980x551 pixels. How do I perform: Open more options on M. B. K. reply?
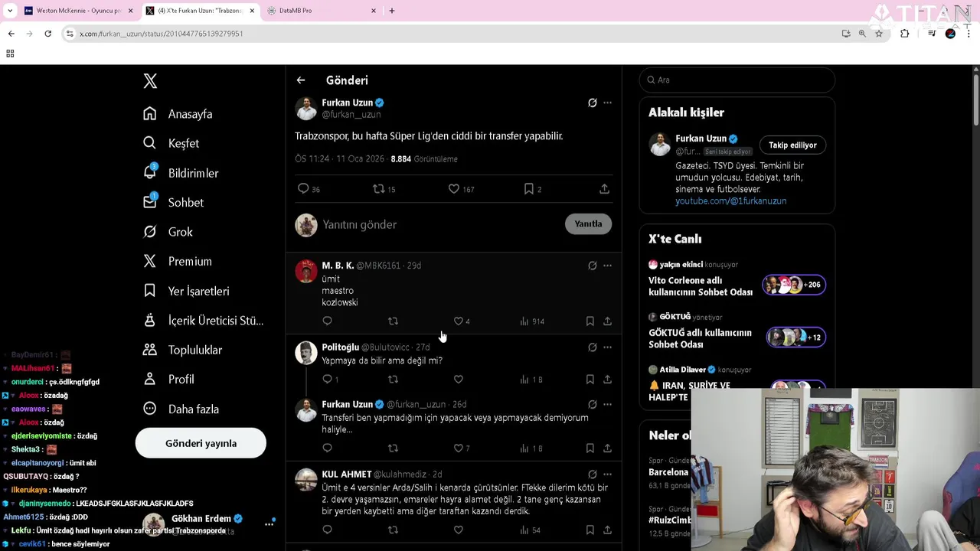(607, 266)
